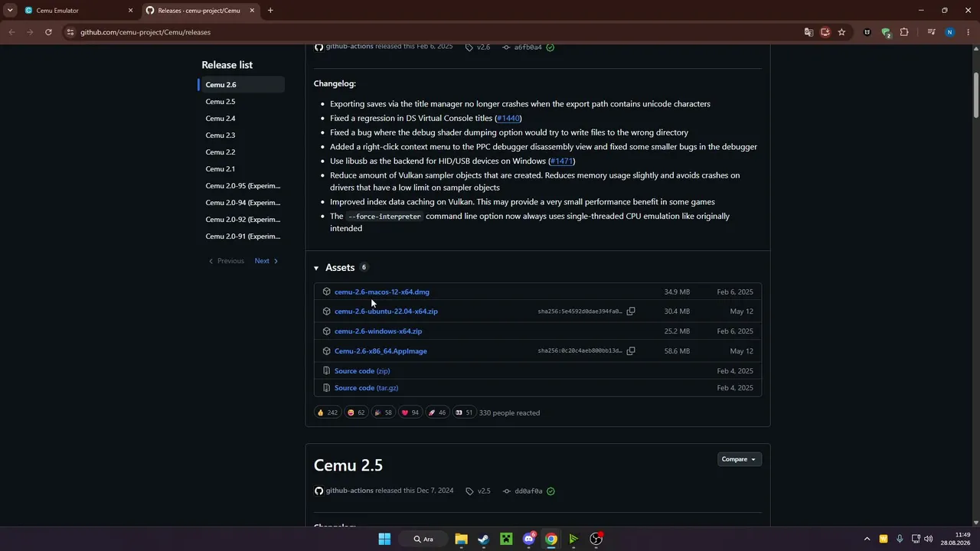Download cemu-2.6-windows-x64.zip
980x551 pixels.
pyautogui.click(x=378, y=331)
